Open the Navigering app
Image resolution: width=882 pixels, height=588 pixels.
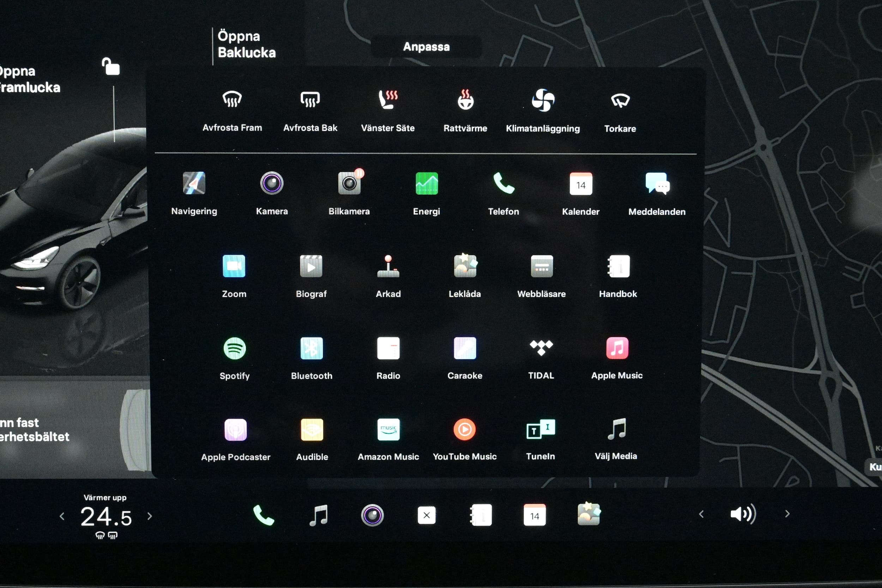(x=194, y=183)
